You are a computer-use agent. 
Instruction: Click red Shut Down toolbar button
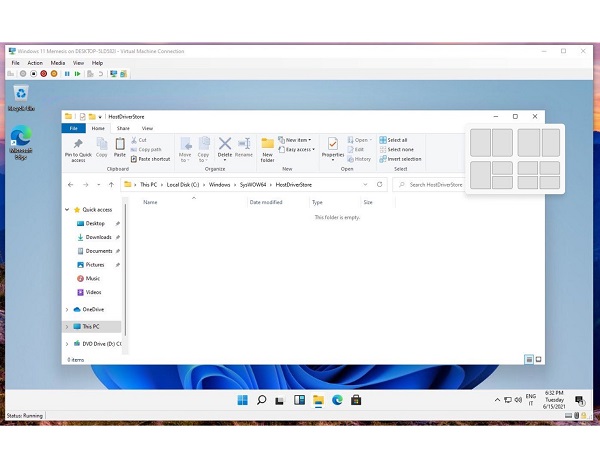pos(44,74)
